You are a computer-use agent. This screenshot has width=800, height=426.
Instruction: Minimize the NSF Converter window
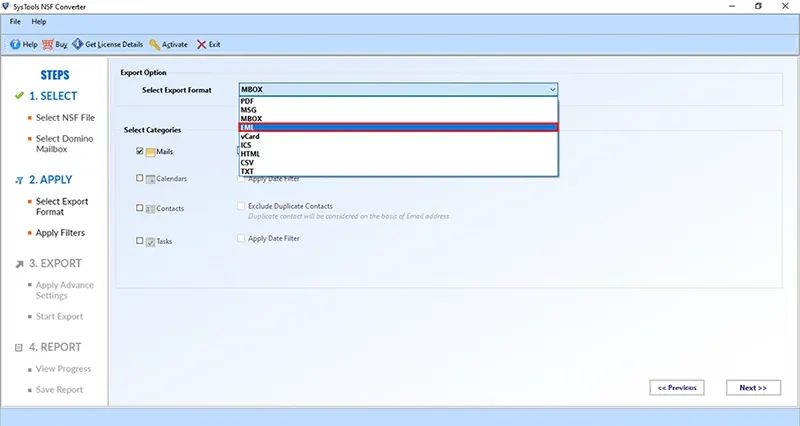(x=732, y=6)
